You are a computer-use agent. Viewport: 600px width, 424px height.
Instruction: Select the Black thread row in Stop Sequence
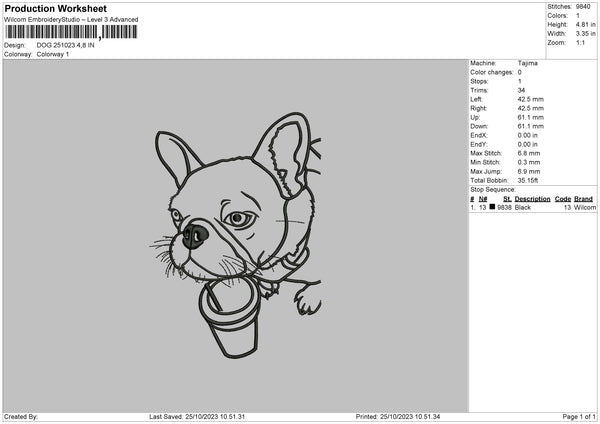point(532,207)
